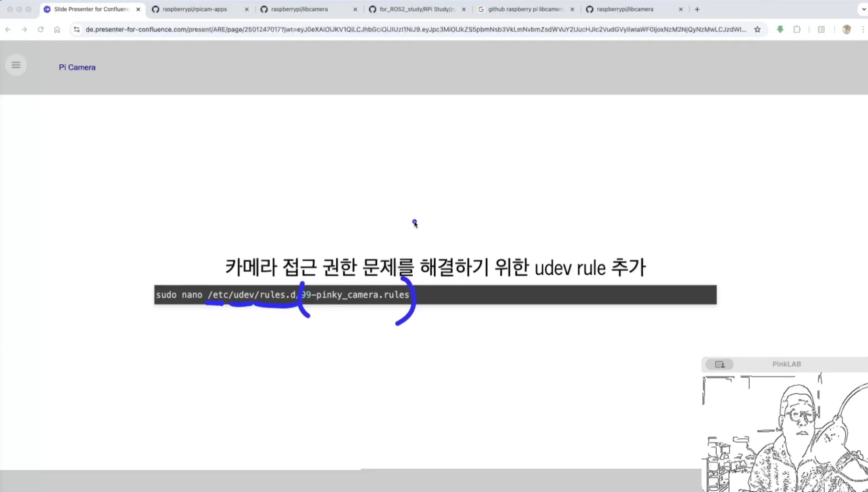Open the green download extension icon

(x=780, y=29)
